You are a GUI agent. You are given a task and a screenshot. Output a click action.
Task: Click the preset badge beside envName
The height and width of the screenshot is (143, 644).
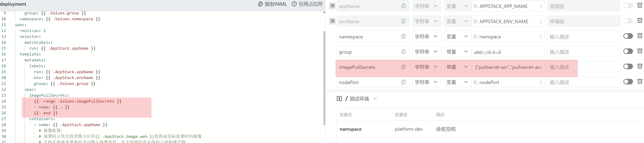coord(332,21)
